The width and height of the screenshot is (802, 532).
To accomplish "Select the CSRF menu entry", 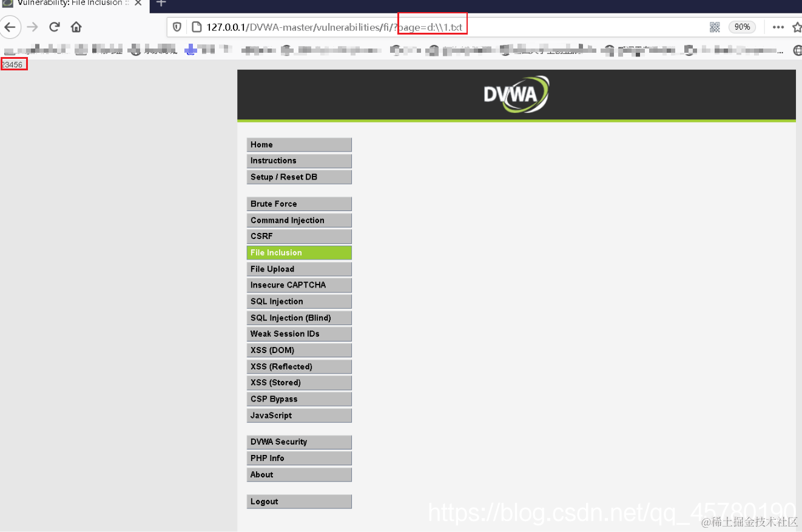I will pos(299,236).
